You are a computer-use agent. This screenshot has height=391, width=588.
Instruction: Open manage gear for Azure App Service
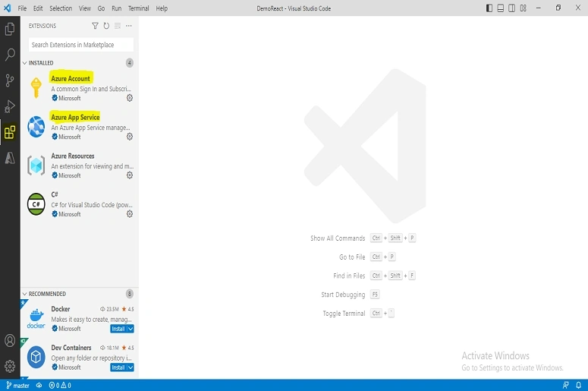point(130,137)
